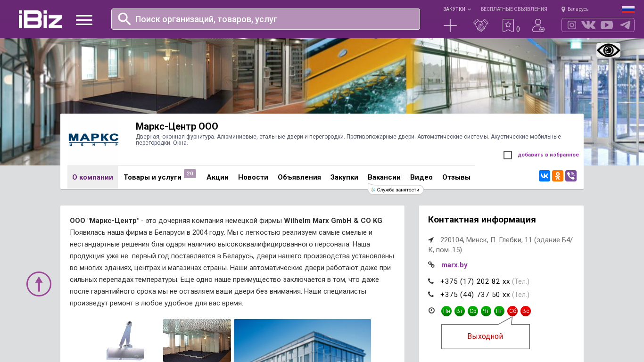The image size is (644, 362).
Task: Select Sunday (Вс) schedule day
Action: pos(526,311)
